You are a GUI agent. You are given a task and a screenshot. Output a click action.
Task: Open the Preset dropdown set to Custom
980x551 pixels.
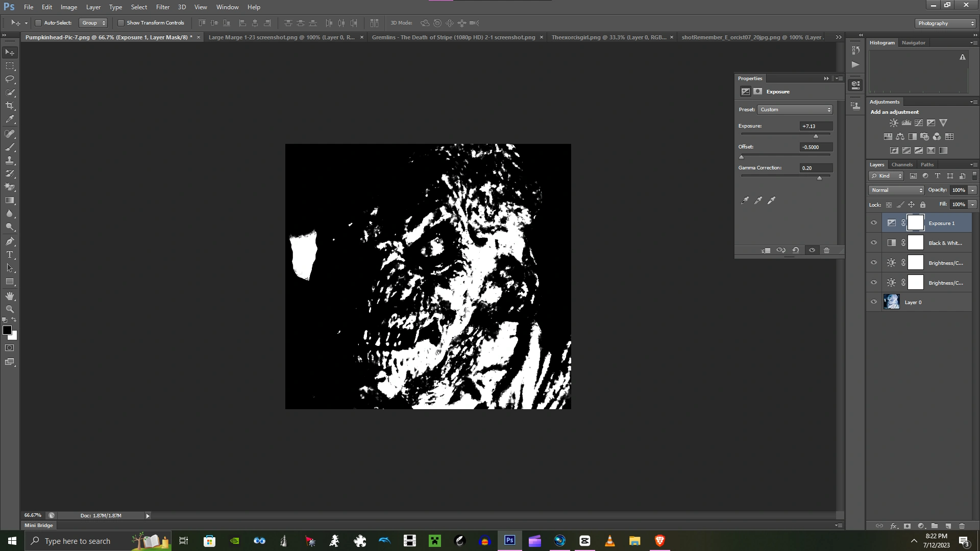tap(795, 110)
